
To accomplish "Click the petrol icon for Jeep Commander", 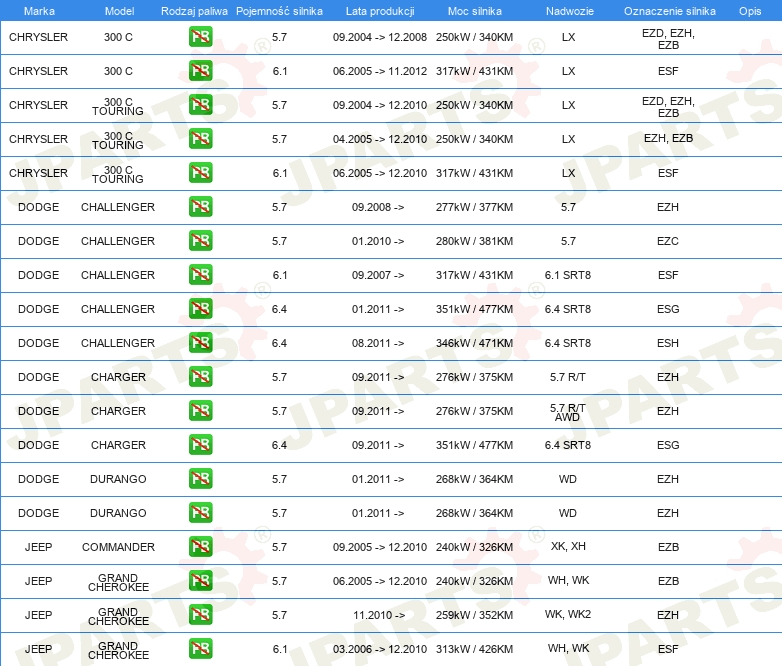I will pyautogui.click(x=200, y=547).
